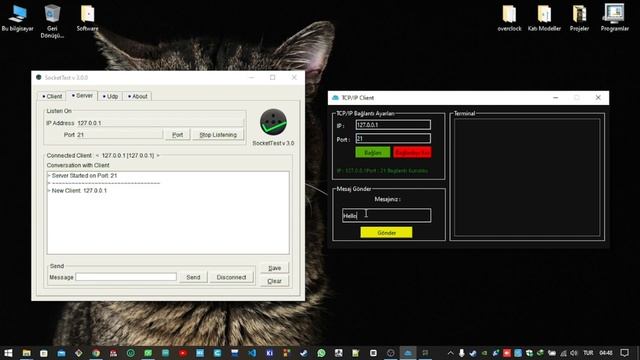Click the red YouTube-style taskbar icon
Image resolution: width=640 pixels, height=360 pixels.
182,353
